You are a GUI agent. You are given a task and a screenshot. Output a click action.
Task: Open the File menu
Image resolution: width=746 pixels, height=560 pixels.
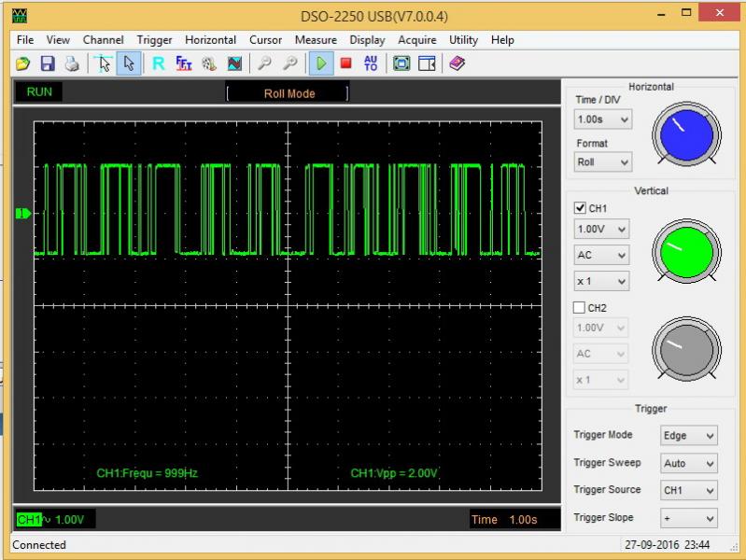pyautogui.click(x=25, y=40)
